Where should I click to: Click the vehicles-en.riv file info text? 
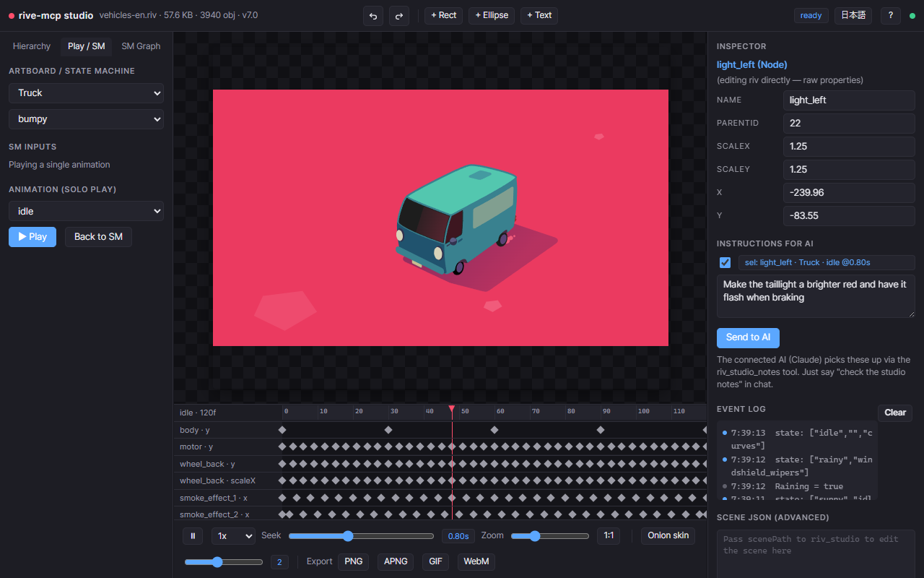pos(178,15)
